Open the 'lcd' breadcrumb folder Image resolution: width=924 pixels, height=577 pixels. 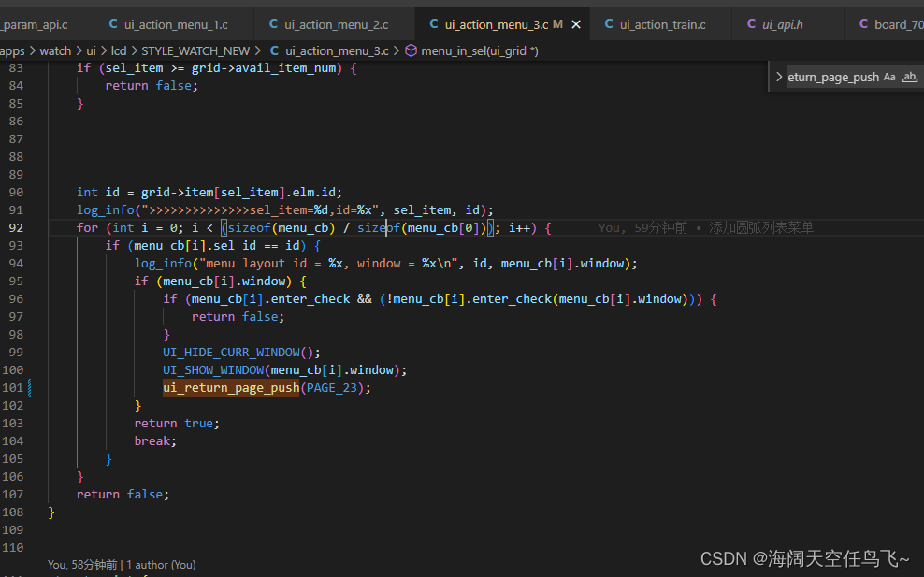[119, 51]
